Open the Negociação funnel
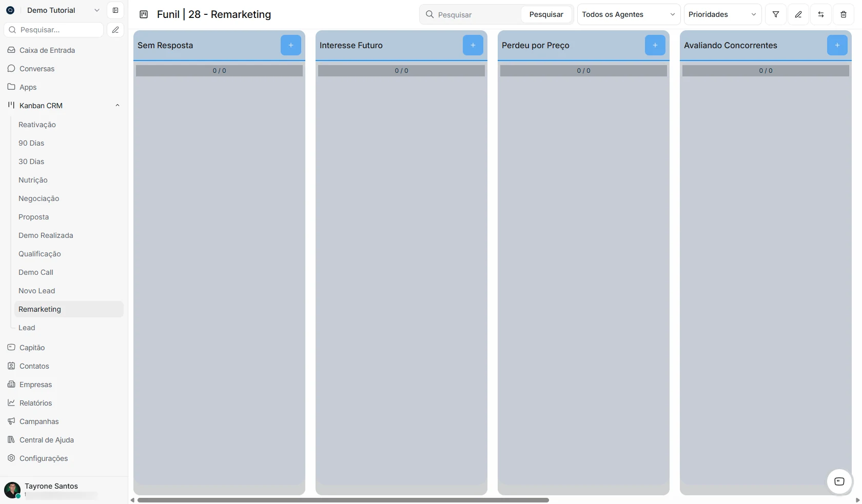The image size is (862, 504). (69, 198)
